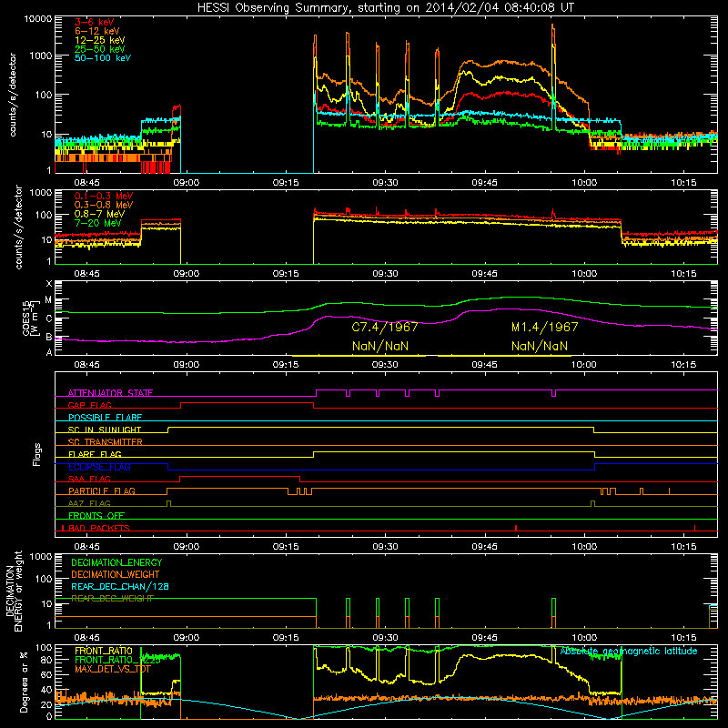This screenshot has height=728, width=728.
Task: Select the red 3-6 keV legend label
Action: (95, 22)
